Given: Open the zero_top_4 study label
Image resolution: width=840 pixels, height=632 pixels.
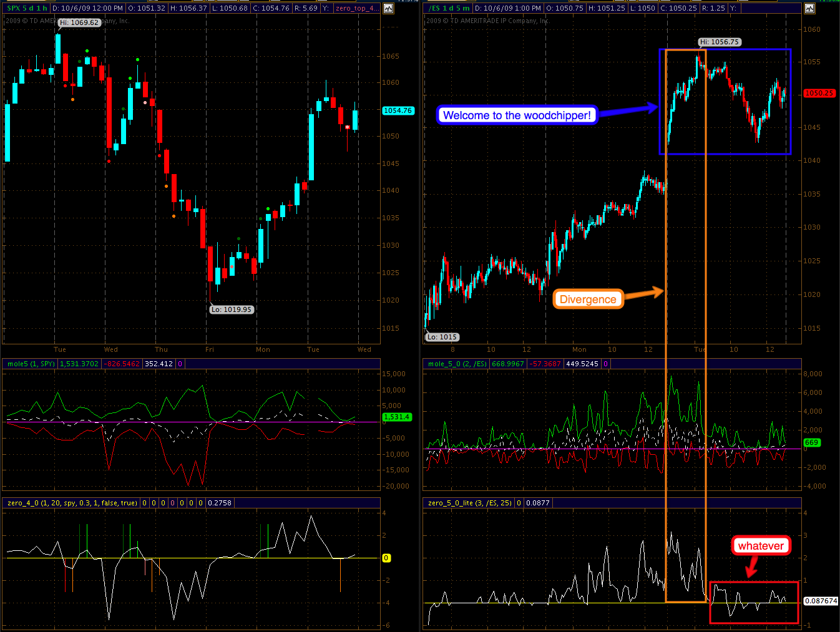Looking at the screenshot, I should (356, 8).
